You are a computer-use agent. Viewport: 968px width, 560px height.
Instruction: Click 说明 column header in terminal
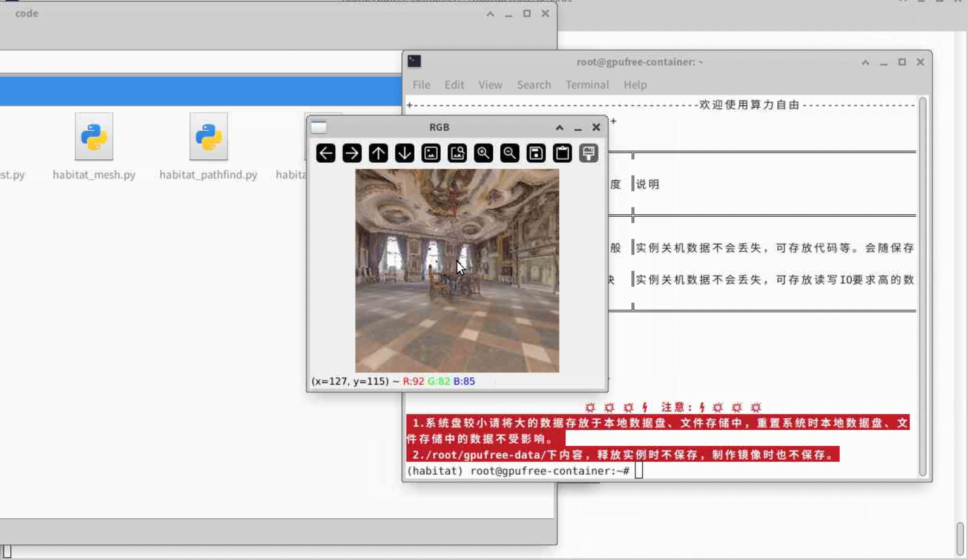coord(648,184)
